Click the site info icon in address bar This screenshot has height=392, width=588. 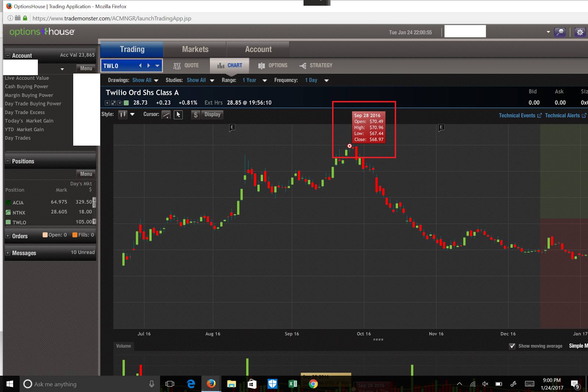click(x=10, y=18)
